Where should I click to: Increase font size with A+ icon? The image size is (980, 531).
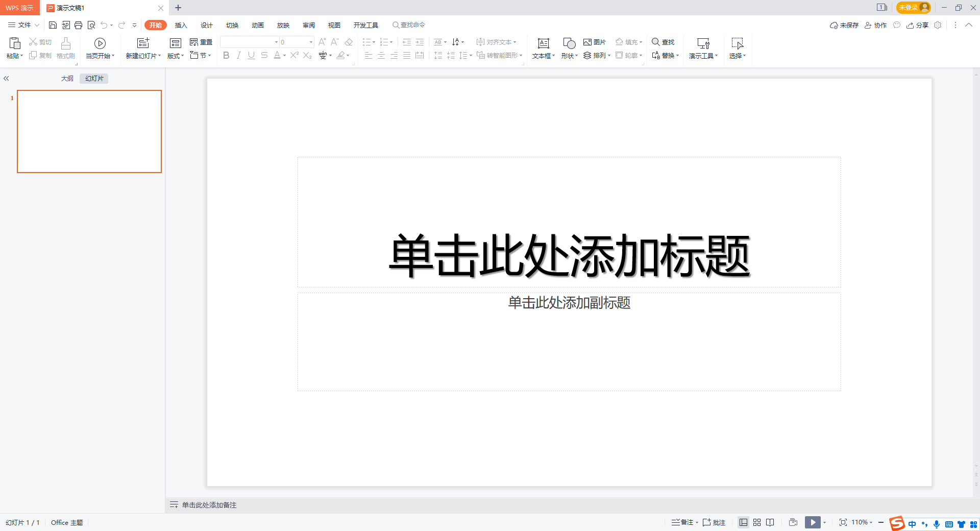tap(322, 42)
